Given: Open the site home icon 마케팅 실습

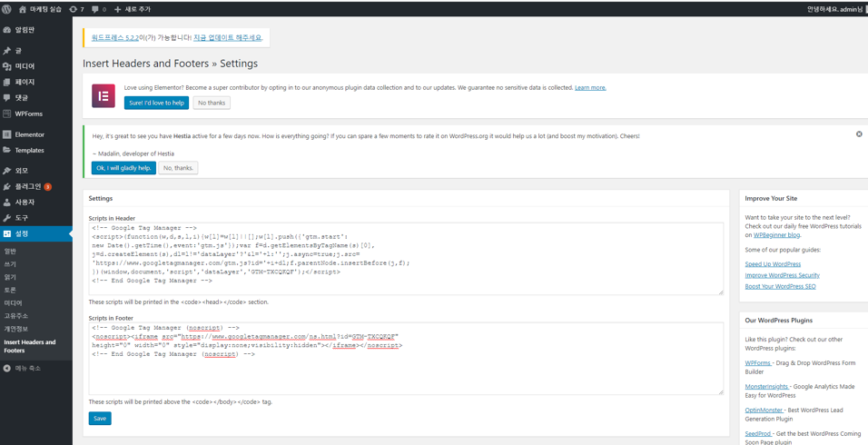Looking at the screenshot, I should [22, 9].
